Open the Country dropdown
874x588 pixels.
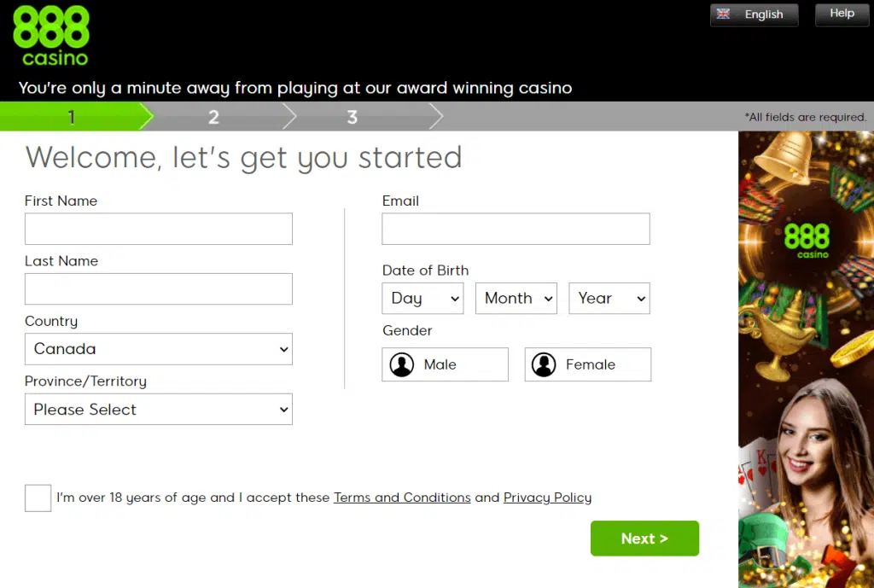158,349
